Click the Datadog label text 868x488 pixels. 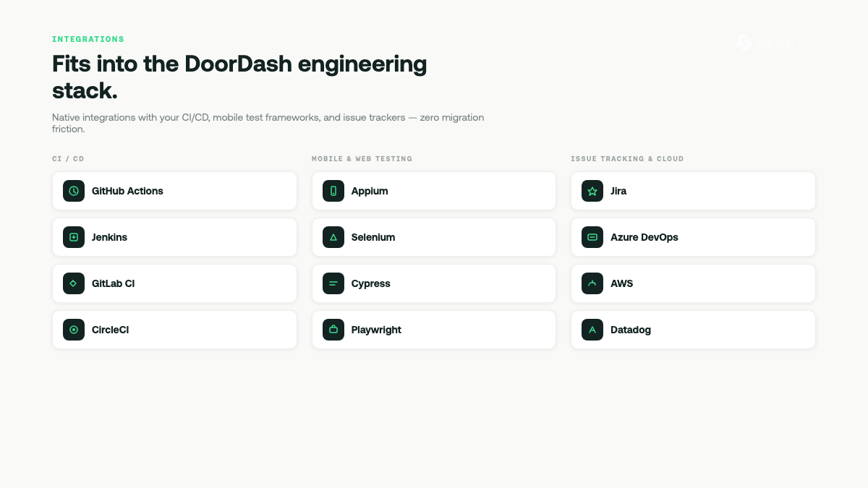point(631,330)
